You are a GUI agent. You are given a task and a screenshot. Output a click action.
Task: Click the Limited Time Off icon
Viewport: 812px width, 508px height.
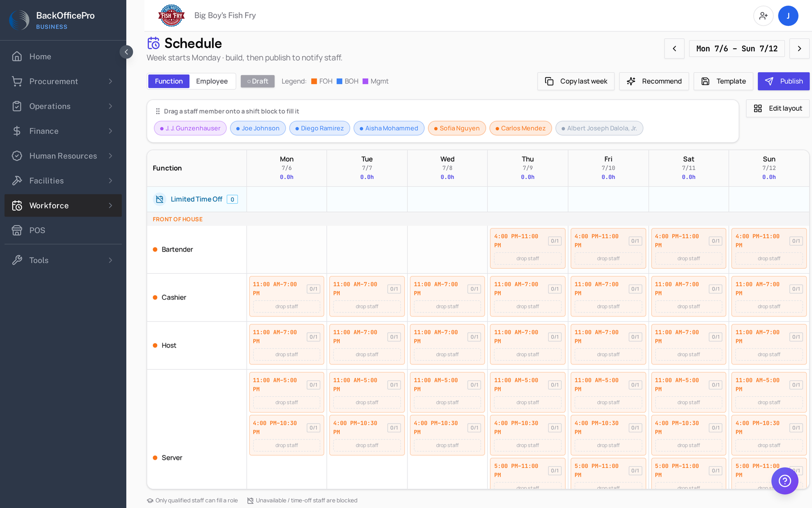[160, 199]
